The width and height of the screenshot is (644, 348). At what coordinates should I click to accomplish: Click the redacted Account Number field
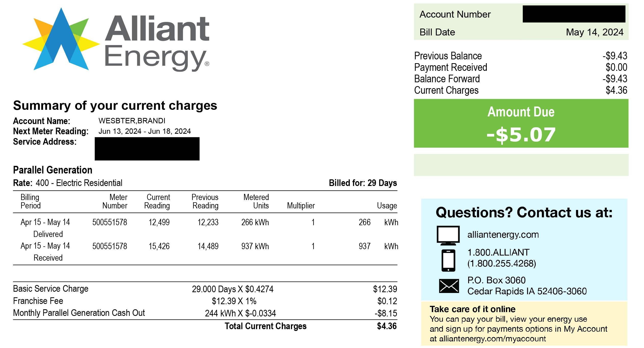574,14
